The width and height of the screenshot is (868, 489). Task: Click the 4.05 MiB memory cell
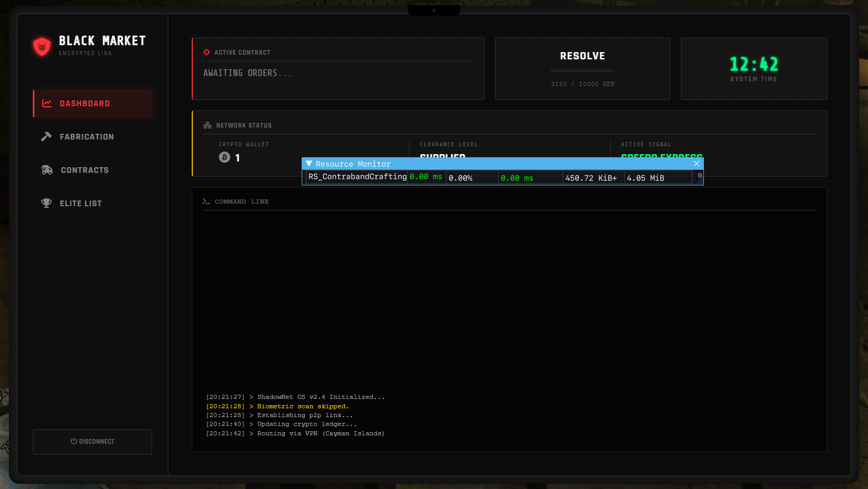(x=646, y=178)
